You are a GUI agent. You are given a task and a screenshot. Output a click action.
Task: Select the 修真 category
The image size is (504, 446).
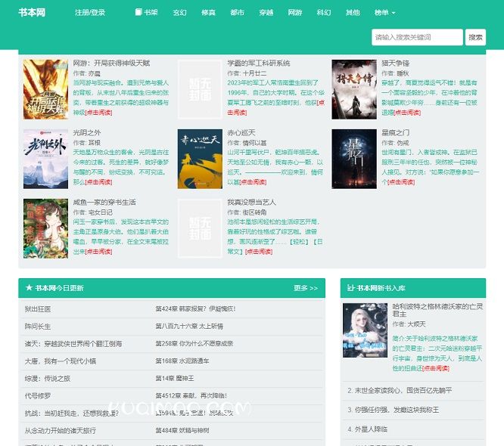[208, 13]
